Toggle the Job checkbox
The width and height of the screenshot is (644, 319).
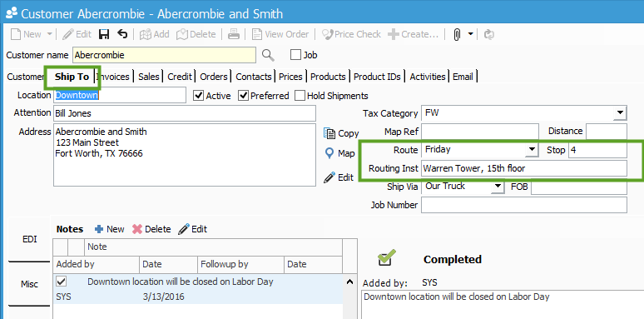(295, 55)
